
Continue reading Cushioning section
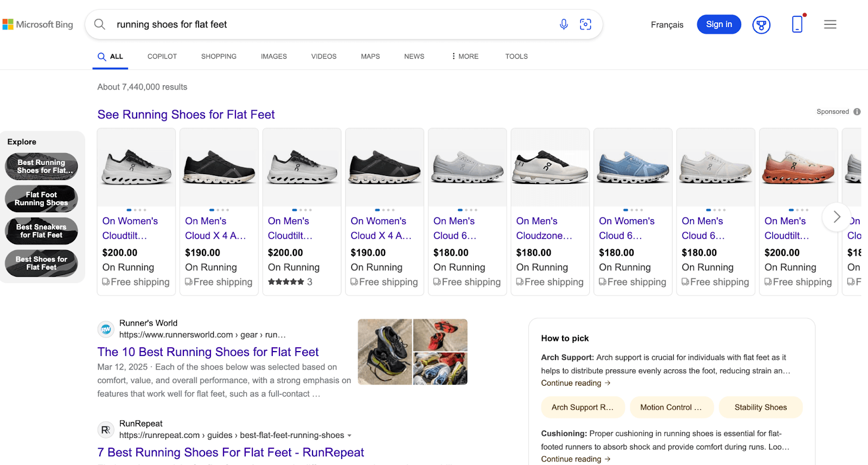(576, 459)
